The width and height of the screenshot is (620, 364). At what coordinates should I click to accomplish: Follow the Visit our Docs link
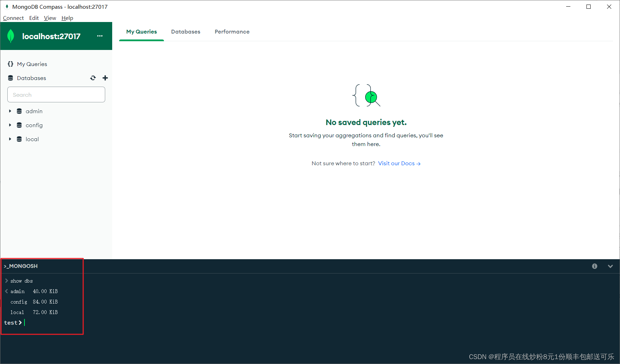[399, 163]
